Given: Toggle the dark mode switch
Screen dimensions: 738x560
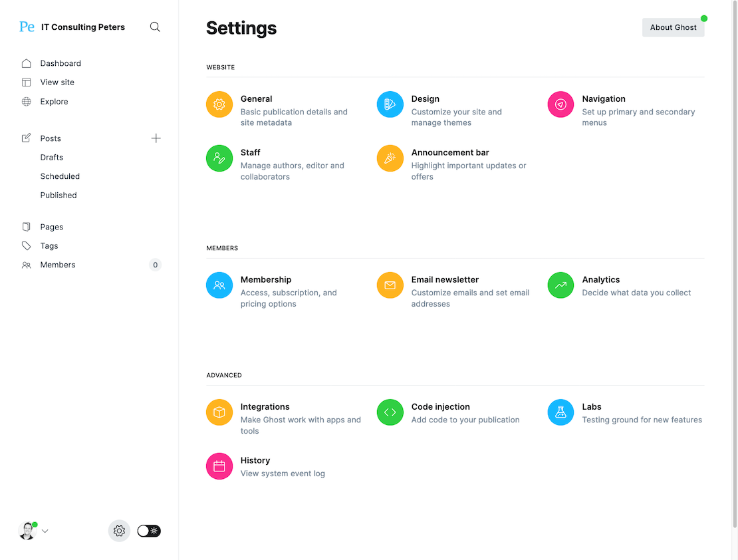Looking at the screenshot, I should pyautogui.click(x=148, y=531).
